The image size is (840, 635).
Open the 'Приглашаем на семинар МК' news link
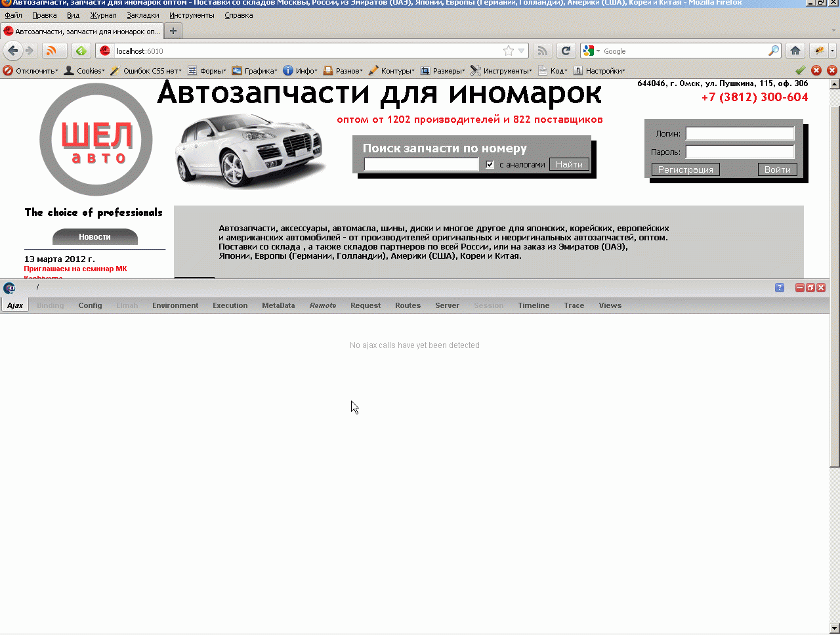coord(75,269)
